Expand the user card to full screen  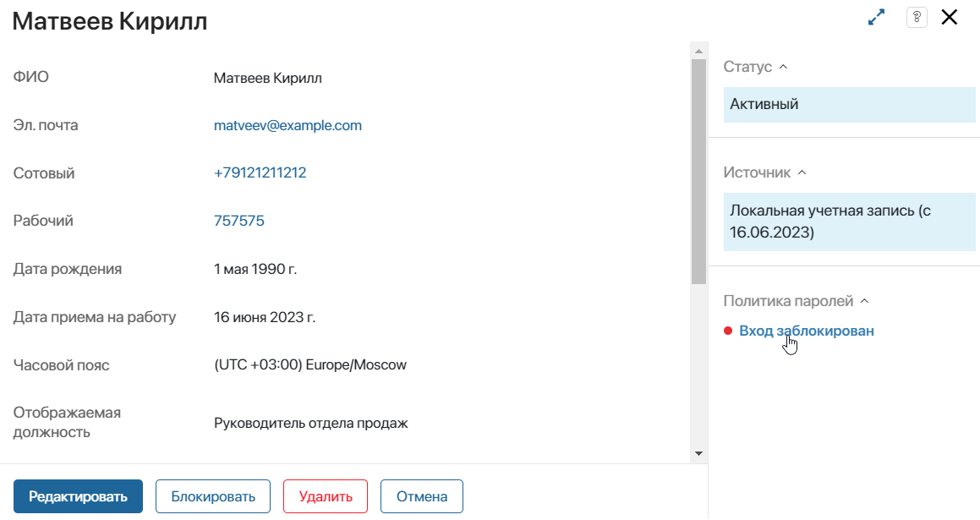click(876, 18)
